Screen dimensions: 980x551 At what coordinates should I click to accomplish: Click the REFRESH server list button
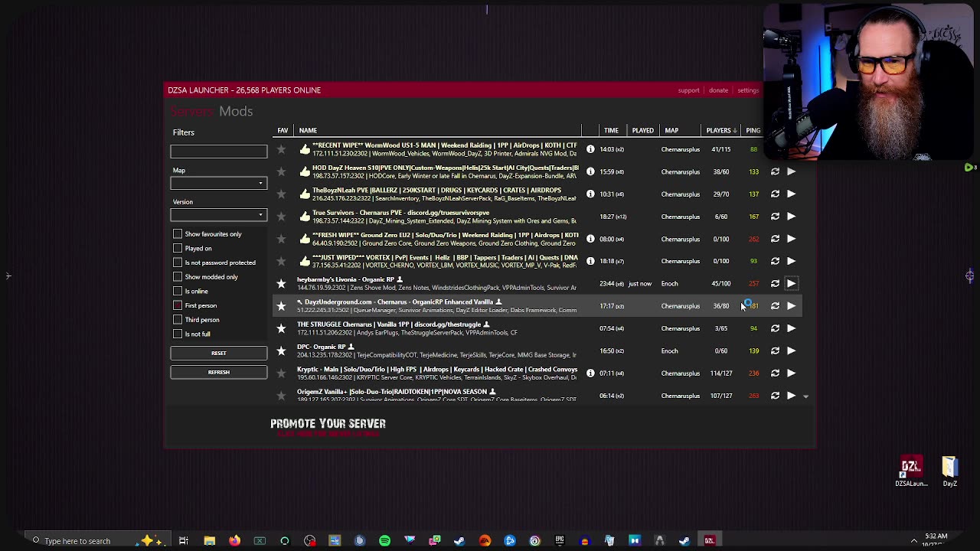coord(218,373)
